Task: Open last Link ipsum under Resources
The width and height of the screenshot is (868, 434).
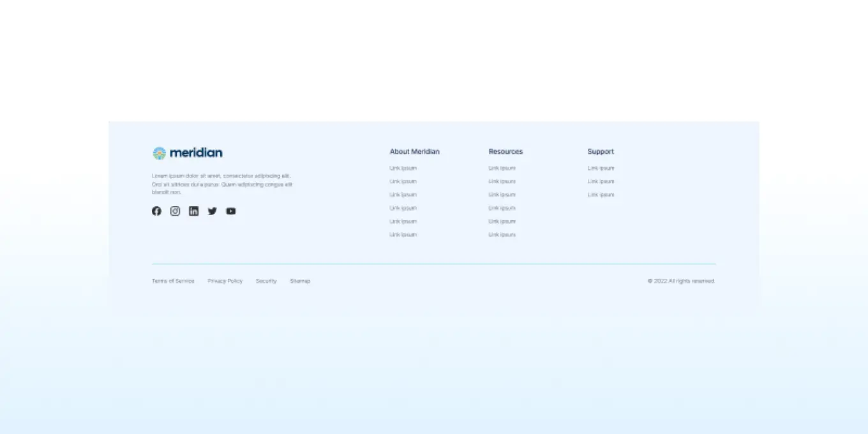Action: (502, 235)
